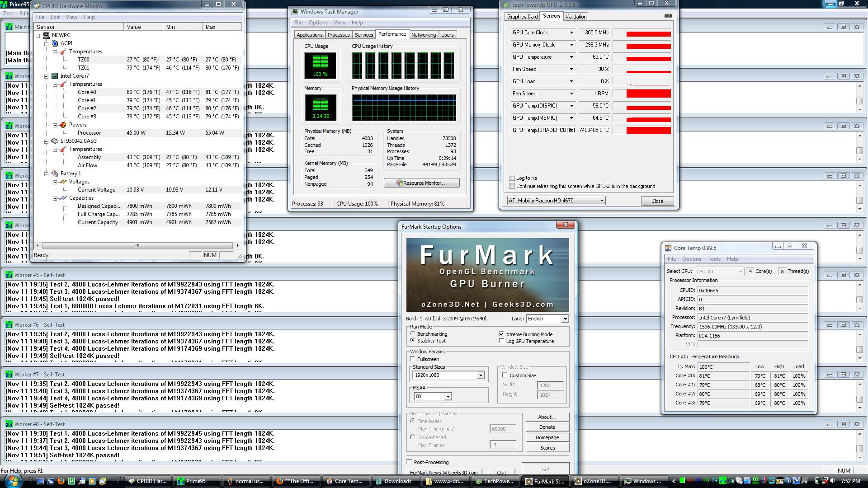Viewport: 868px width, 488px height.
Task: Open GPU Core Clock sensor dropdown
Action: click(571, 33)
